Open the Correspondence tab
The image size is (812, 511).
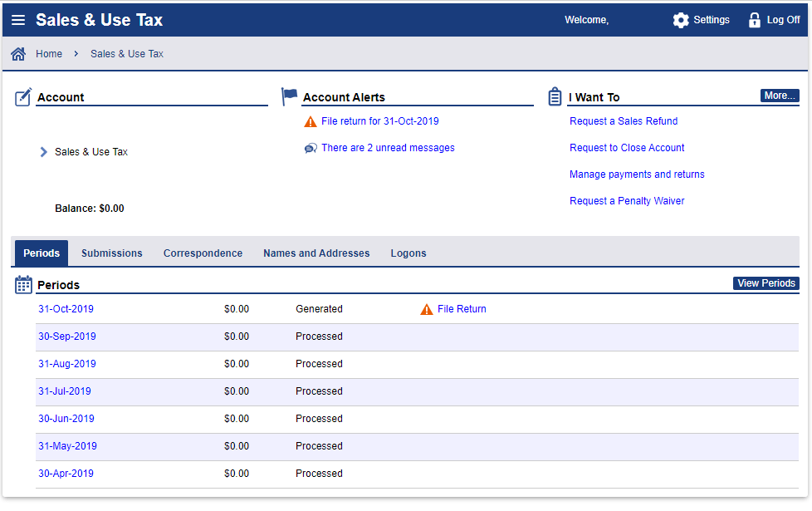[x=203, y=253]
